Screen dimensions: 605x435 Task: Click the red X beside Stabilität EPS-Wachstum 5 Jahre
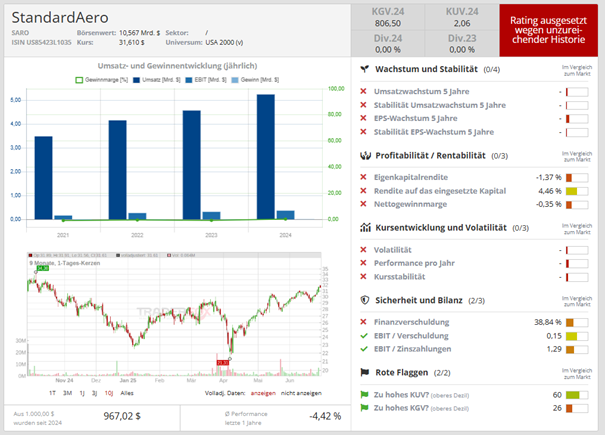coord(363,132)
